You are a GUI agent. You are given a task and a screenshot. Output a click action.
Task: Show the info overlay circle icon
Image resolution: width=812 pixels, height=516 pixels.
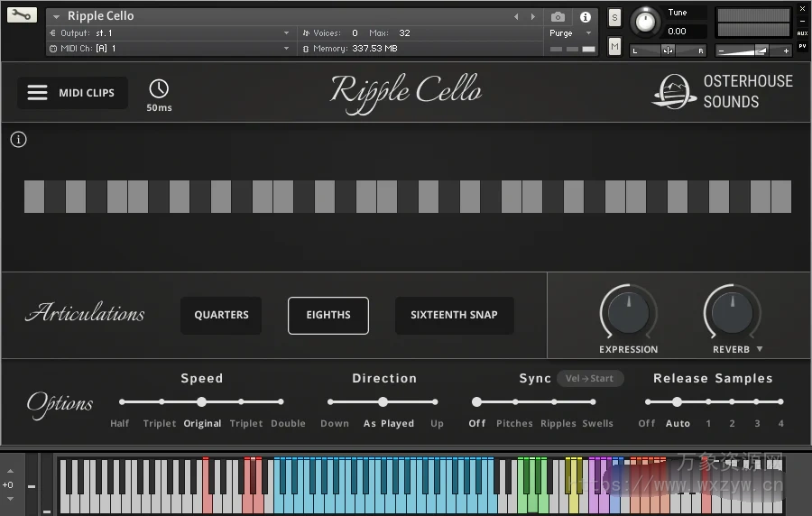[x=19, y=139]
